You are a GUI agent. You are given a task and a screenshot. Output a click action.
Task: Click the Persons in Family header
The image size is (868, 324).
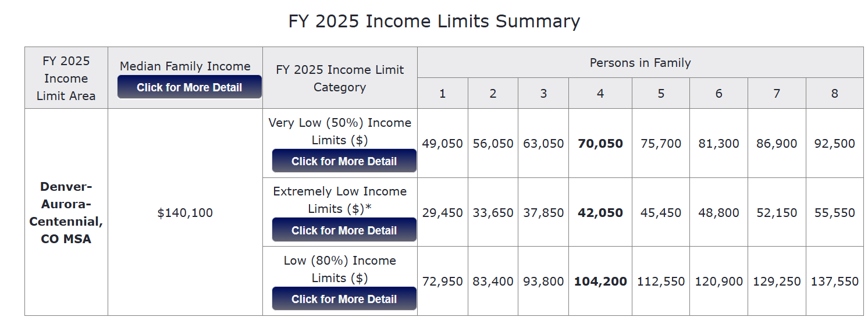640,63
